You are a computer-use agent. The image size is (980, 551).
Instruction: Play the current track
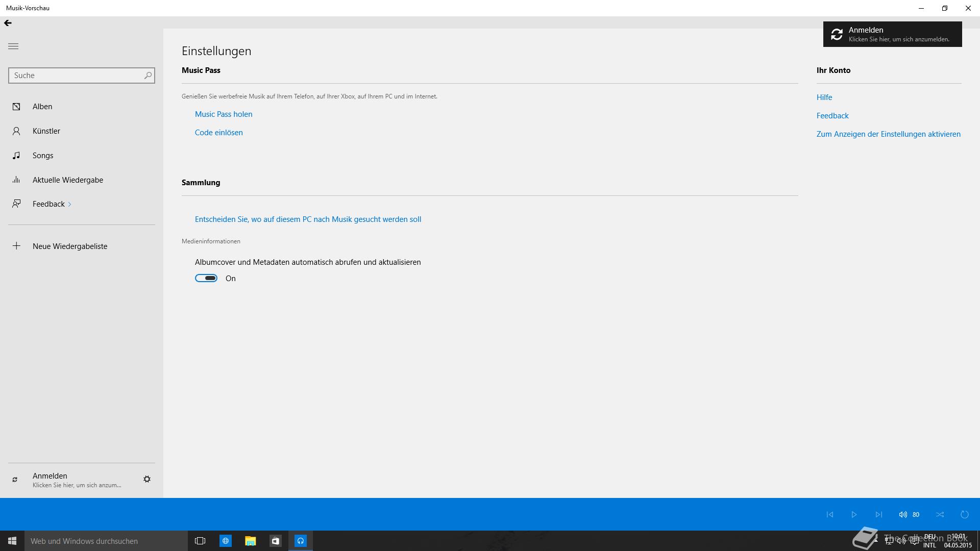854,514
